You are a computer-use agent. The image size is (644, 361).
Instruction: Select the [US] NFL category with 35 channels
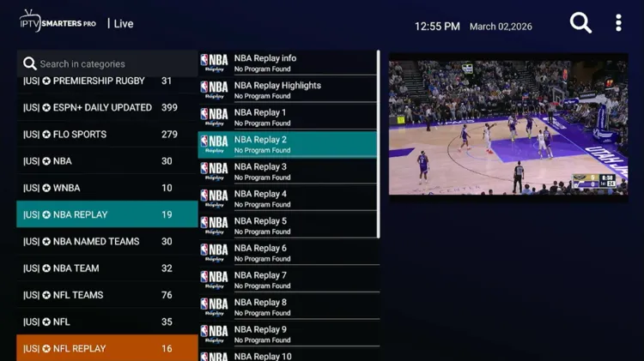click(107, 322)
